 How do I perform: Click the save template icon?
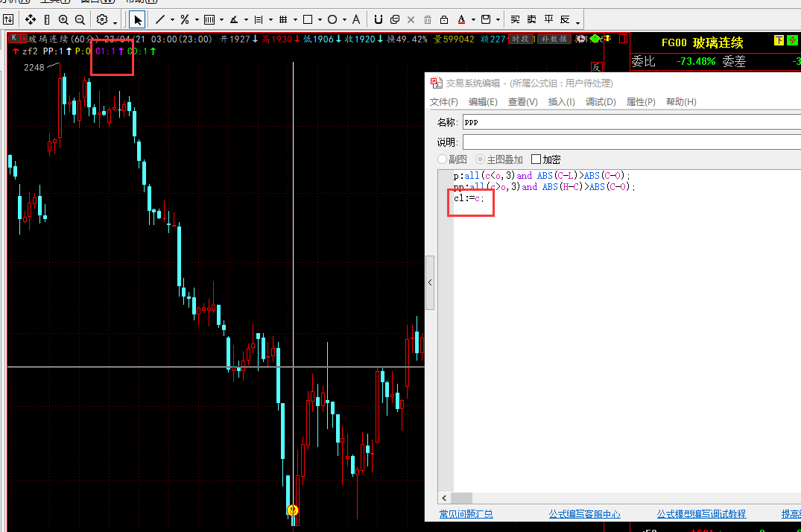(486, 19)
